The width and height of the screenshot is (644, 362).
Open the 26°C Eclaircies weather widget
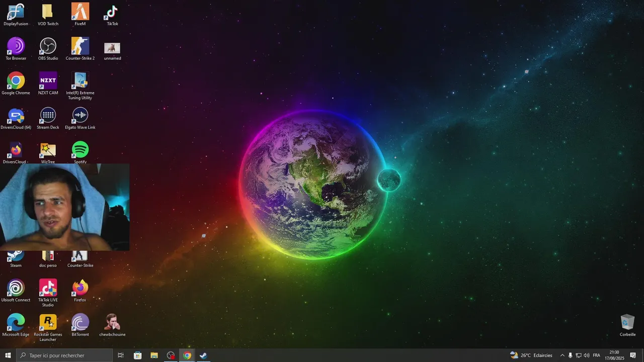pyautogui.click(x=531, y=355)
